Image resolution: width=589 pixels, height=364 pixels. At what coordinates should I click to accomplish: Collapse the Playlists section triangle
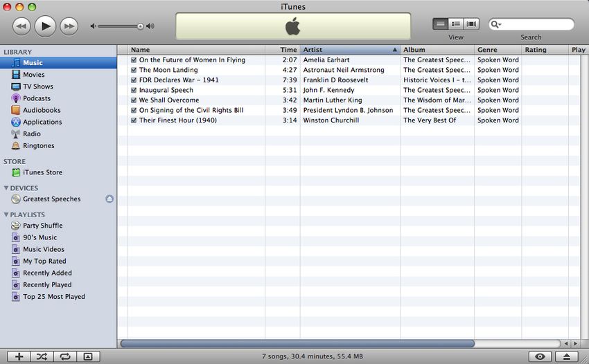(x=6, y=215)
